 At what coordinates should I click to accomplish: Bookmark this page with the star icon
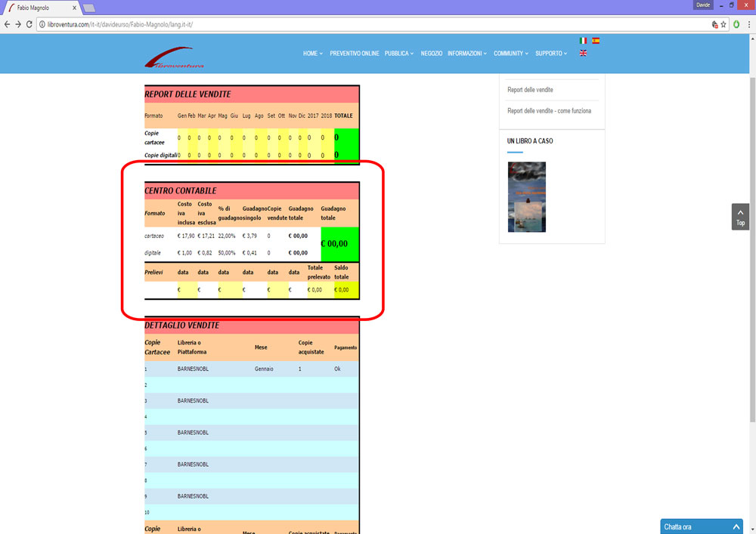point(723,24)
